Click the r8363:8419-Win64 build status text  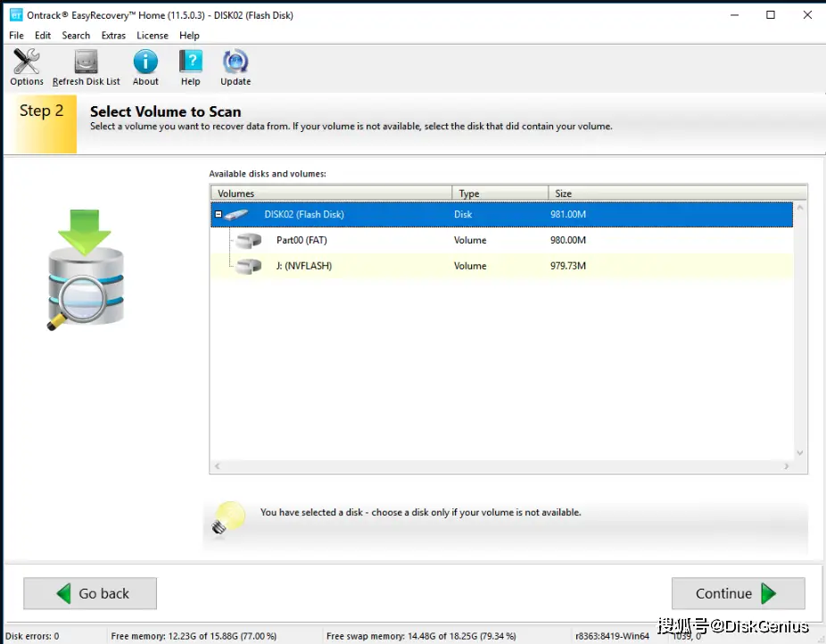tap(612, 636)
